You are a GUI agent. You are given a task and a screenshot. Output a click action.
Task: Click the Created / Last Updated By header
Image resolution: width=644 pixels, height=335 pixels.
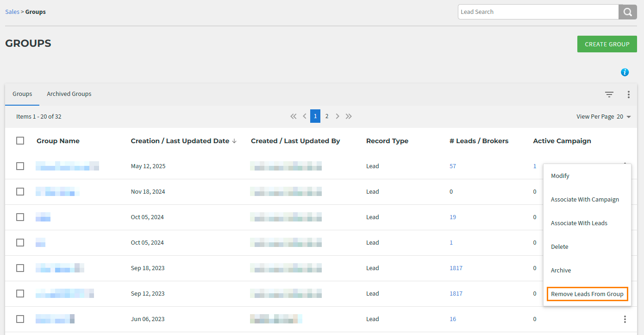coord(295,141)
